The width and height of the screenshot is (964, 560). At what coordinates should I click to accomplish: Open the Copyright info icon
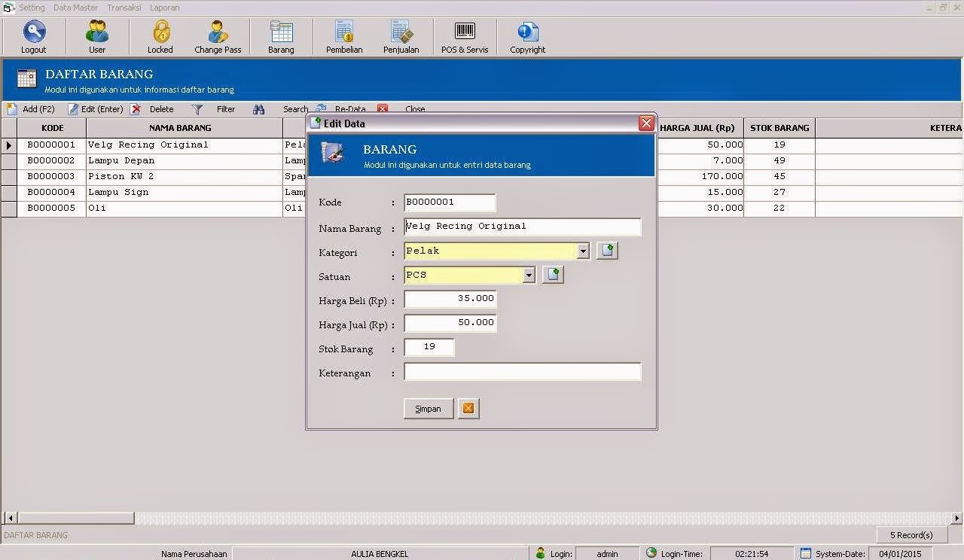[527, 32]
